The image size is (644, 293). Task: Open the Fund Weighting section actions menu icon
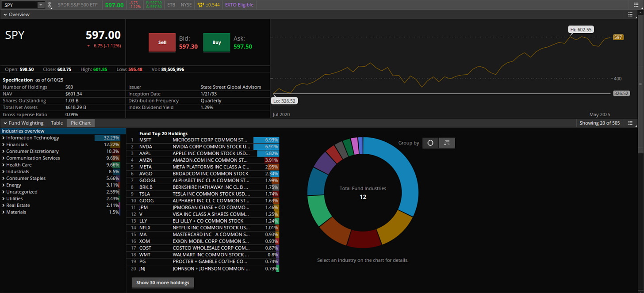631,123
